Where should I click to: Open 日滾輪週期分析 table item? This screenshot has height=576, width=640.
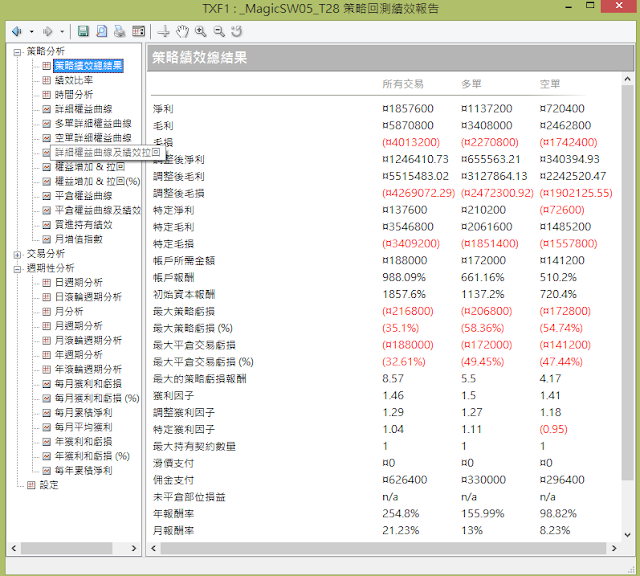point(88,297)
